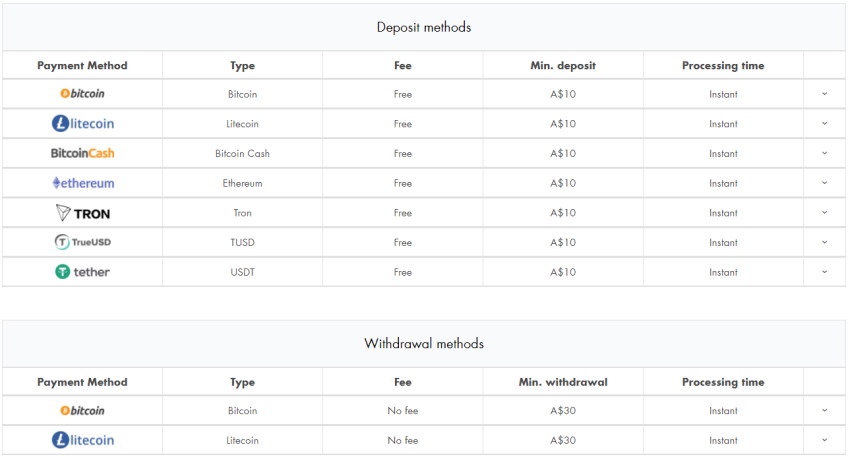Click the Bitcoin Cash logo
This screenshot has width=850, height=457.
[x=83, y=154]
